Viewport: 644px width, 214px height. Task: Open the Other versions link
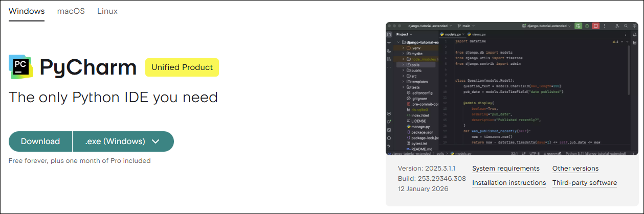[x=575, y=169]
